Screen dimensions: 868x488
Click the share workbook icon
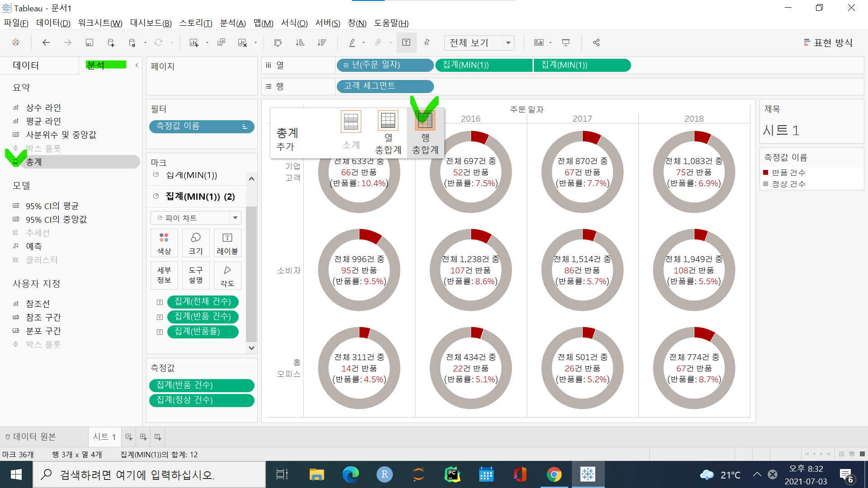point(596,42)
